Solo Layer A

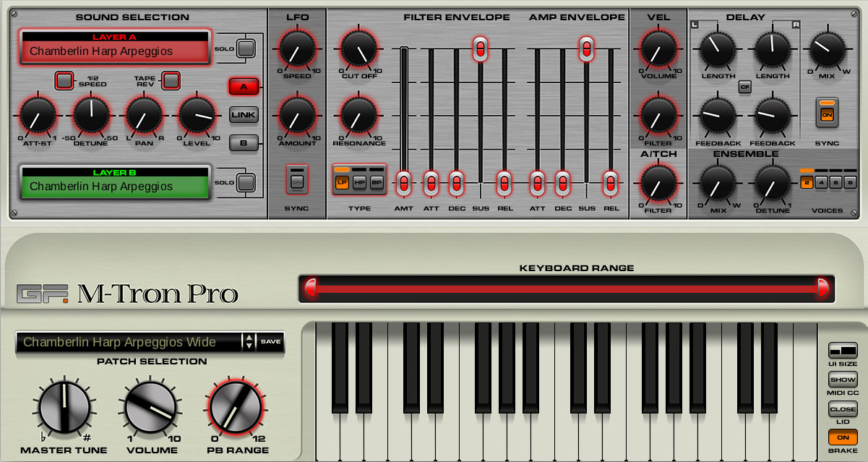[246, 48]
